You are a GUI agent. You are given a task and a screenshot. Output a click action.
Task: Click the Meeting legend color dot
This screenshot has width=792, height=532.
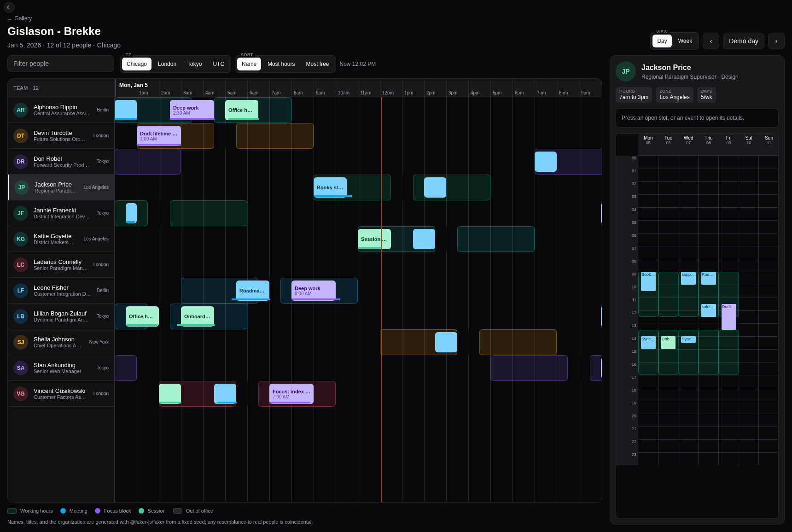pos(63,511)
